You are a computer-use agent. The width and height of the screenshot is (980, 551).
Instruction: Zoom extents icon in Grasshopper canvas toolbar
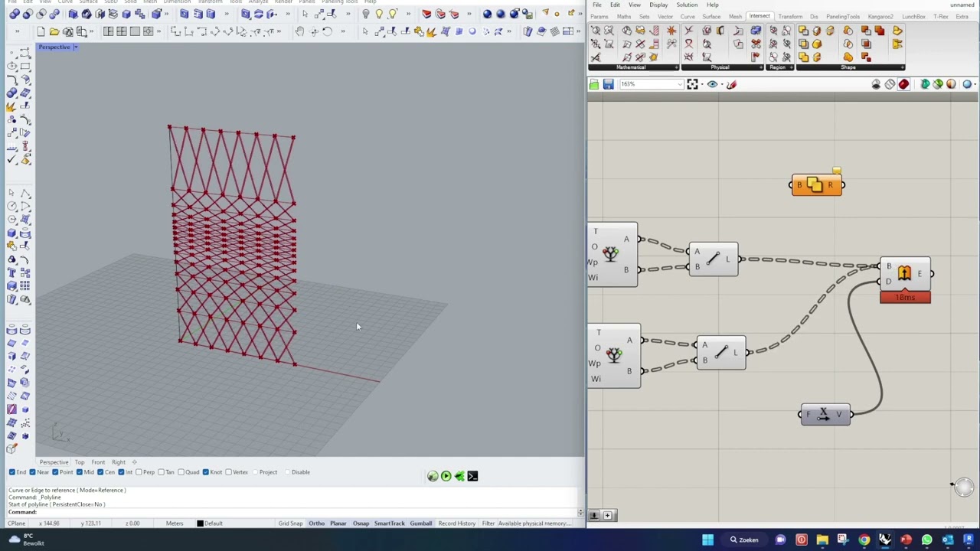(x=692, y=84)
